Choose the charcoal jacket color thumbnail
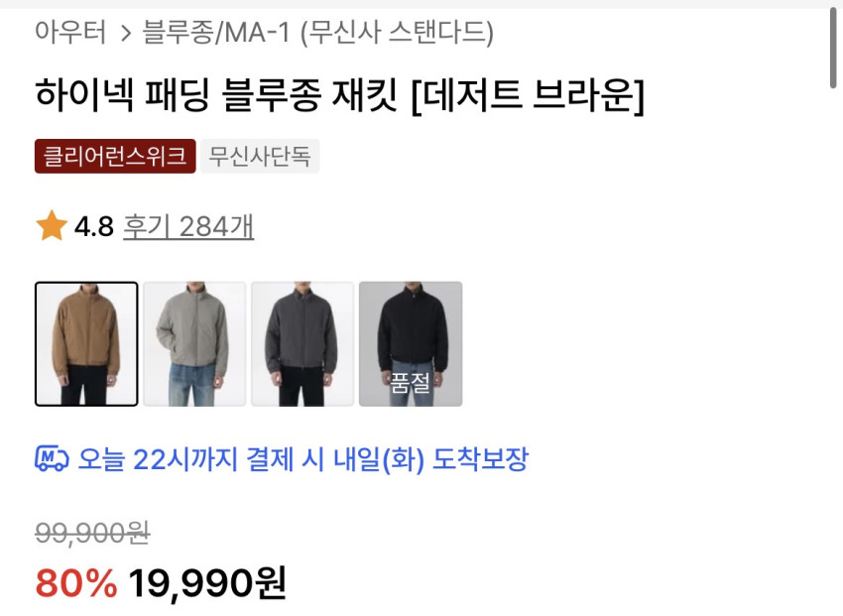843x616 pixels. tap(302, 343)
